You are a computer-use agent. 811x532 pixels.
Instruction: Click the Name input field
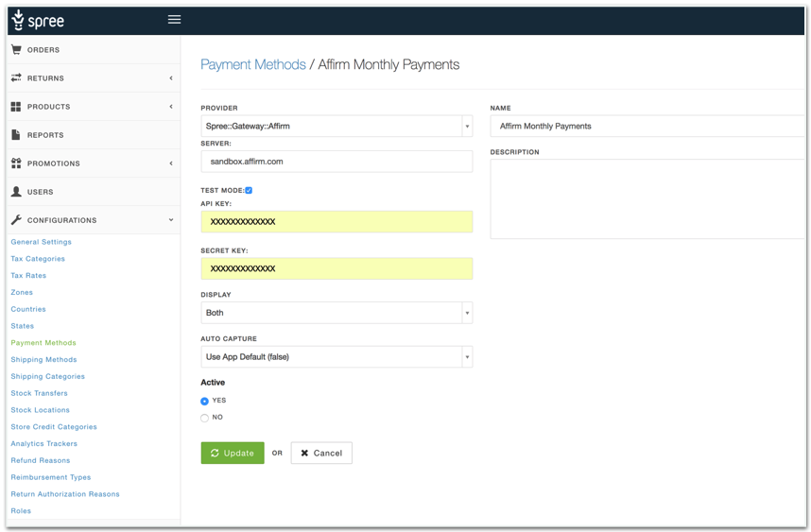[647, 127]
